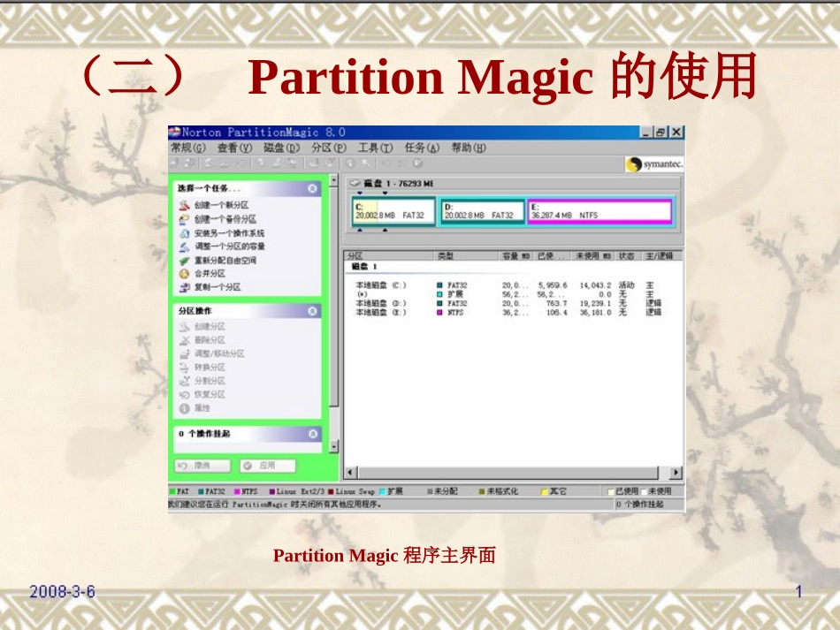Collapse the 选择一个任务 panel

312,188
